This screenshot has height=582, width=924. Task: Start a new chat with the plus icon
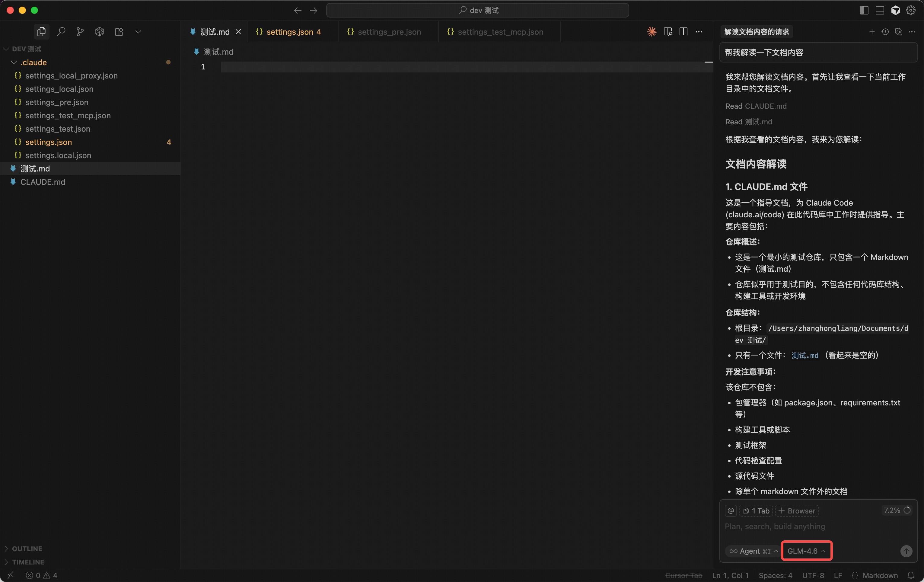click(x=871, y=32)
